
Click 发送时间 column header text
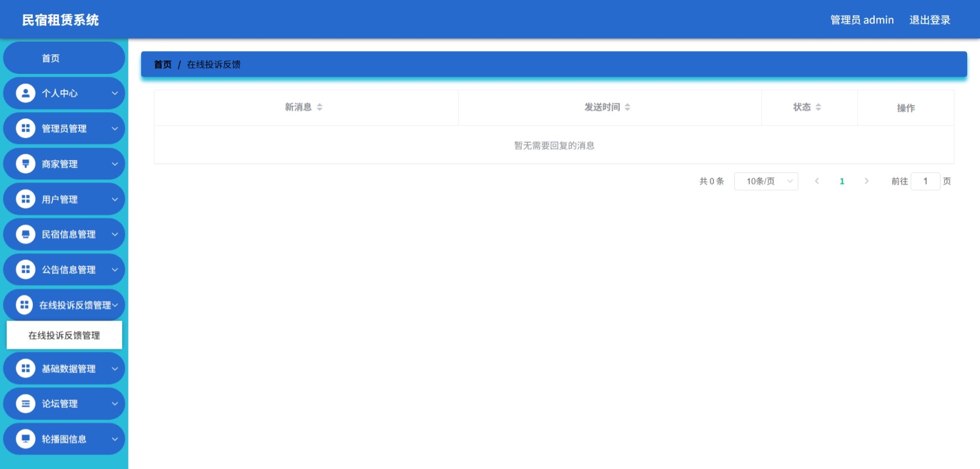[x=602, y=107]
